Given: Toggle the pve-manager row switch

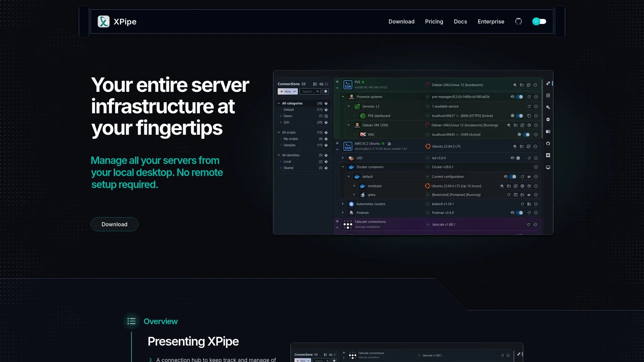Looking at the screenshot, I should [x=520, y=97].
